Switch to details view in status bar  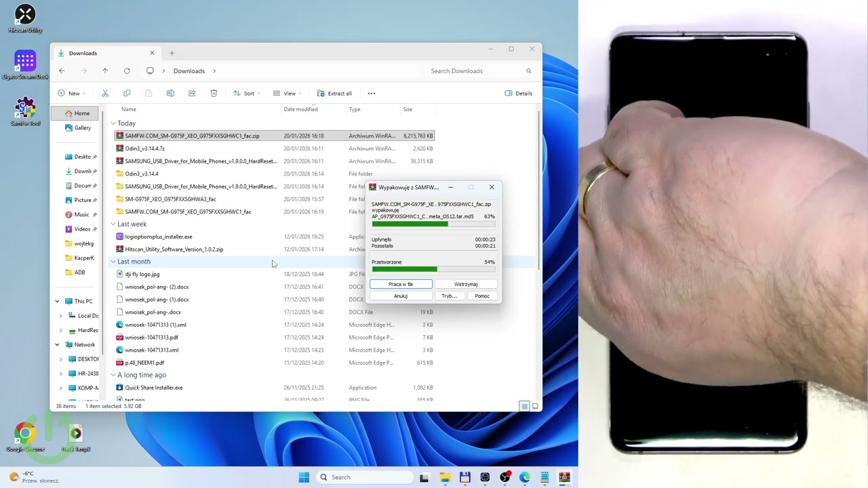click(x=524, y=406)
